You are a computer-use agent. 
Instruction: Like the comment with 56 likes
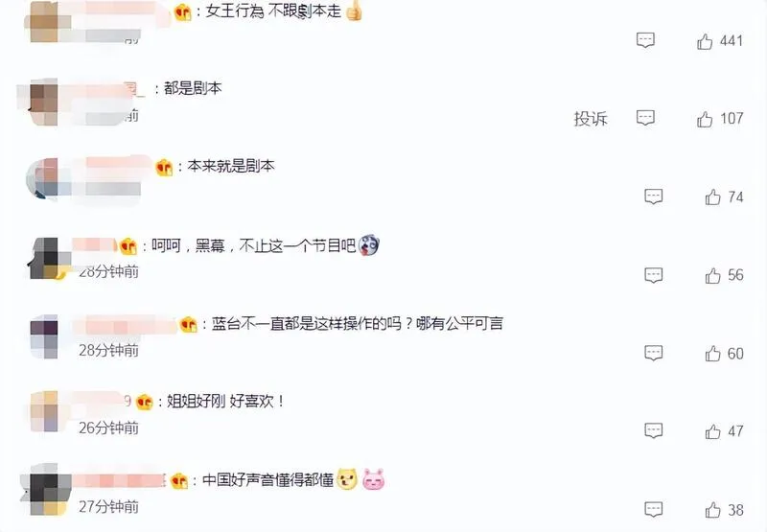pyautogui.click(x=712, y=275)
